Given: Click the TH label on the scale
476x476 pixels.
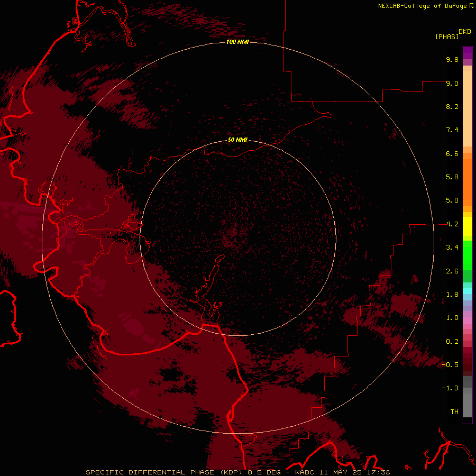Looking at the screenshot, I should pyautogui.click(x=454, y=412).
